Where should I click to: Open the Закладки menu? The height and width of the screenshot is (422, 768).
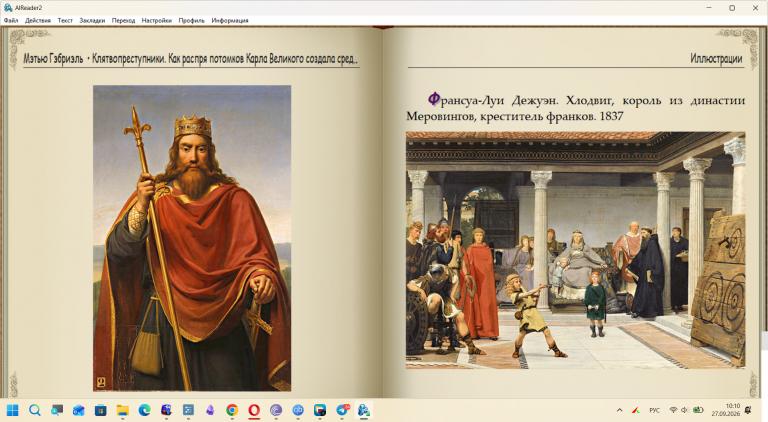92,21
